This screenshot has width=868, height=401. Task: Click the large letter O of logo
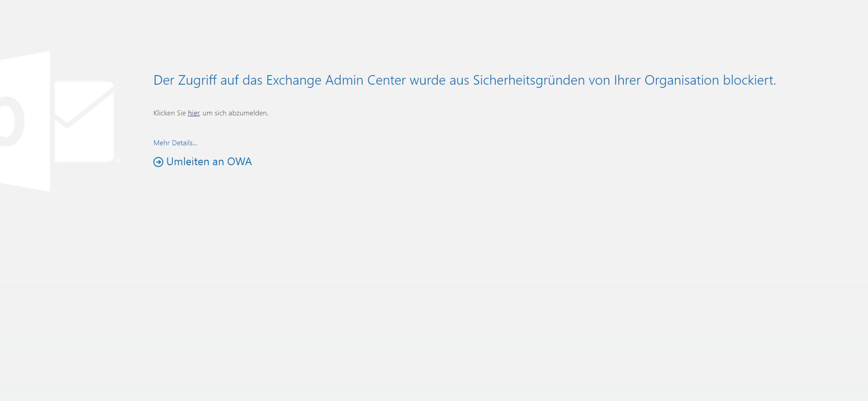coord(12,121)
